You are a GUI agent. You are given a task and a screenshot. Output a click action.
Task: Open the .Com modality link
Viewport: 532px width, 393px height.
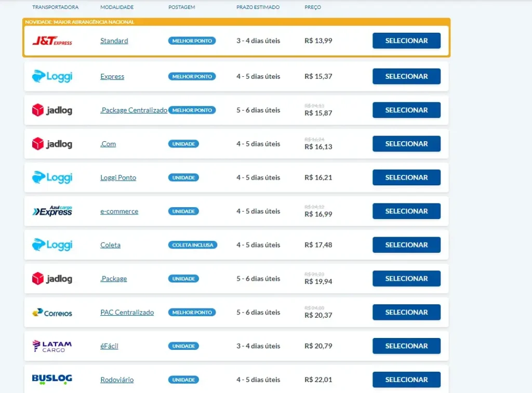(108, 144)
